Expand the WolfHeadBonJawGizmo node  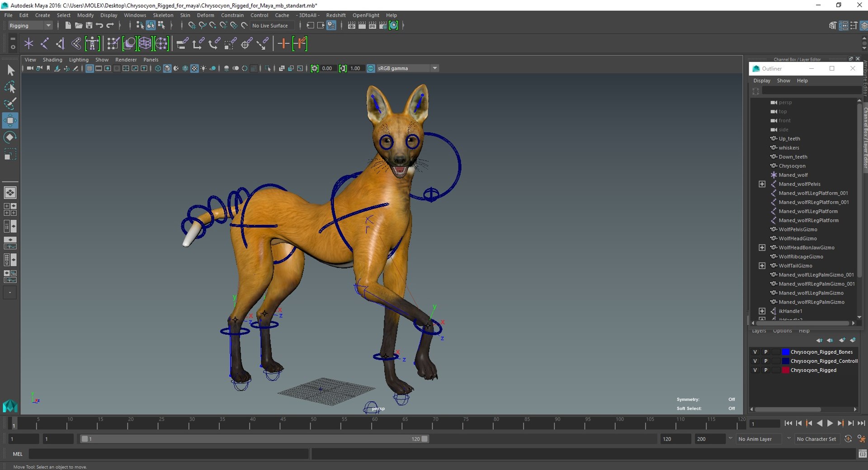point(762,247)
